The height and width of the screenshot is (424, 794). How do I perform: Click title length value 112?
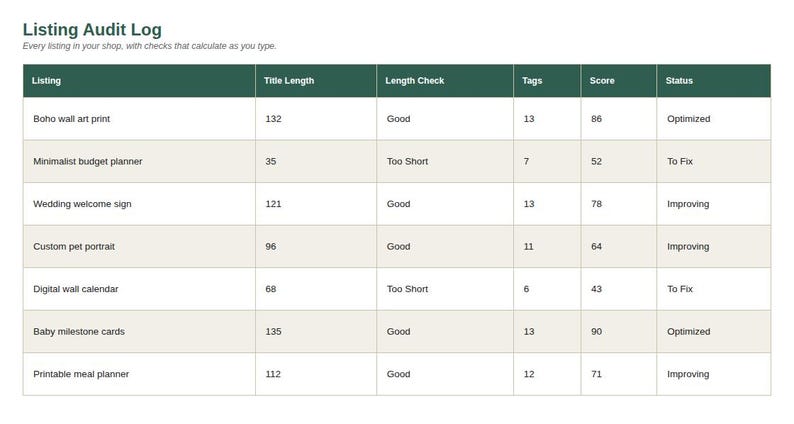point(273,374)
